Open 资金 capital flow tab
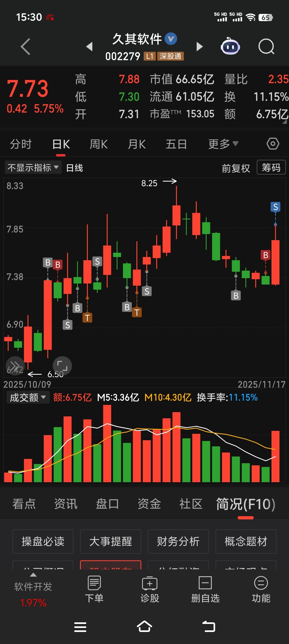289x644 pixels. [149, 504]
